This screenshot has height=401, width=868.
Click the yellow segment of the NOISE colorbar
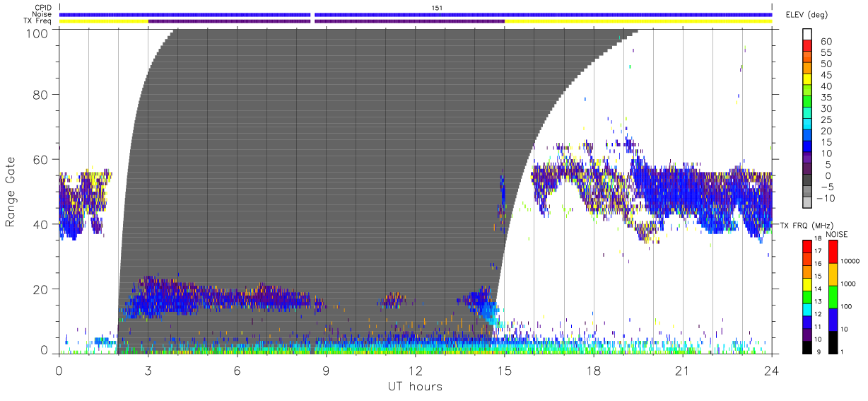click(x=834, y=273)
